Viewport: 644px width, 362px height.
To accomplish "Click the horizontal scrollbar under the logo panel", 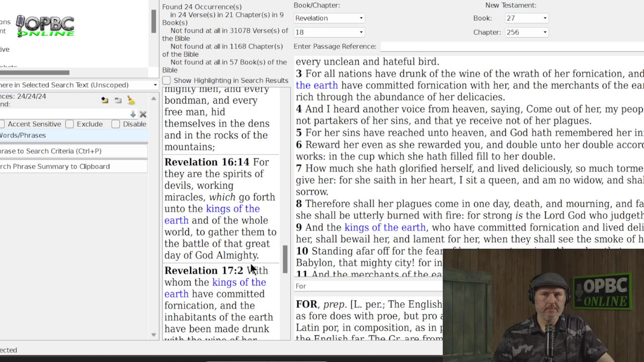I will [34, 72].
